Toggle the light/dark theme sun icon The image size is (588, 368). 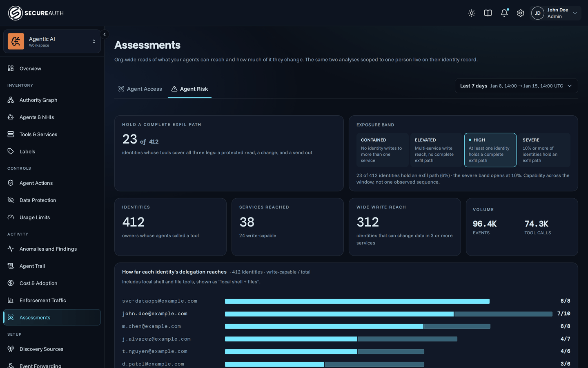point(472,13)
